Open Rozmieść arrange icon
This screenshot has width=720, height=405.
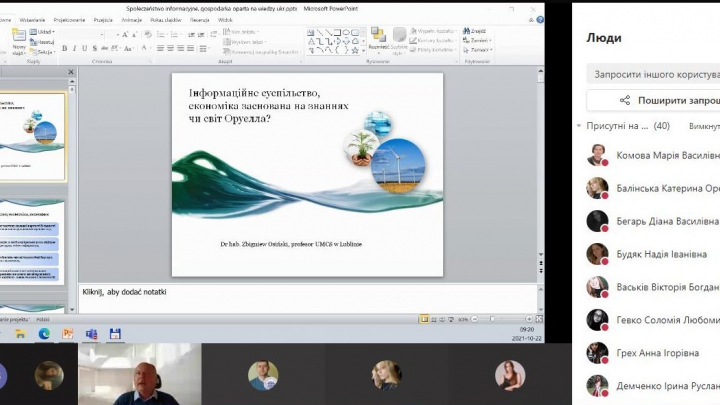(379, 39)
